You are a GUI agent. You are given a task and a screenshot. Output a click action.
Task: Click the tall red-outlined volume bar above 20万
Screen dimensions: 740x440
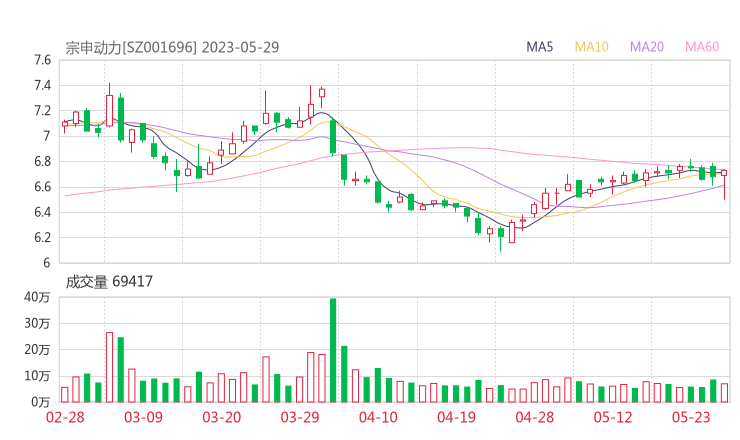click(x=109, y=367)
